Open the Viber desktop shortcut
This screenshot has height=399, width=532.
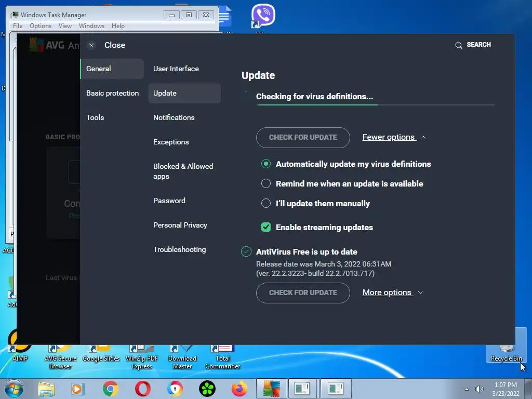click(x=263, y=16)
